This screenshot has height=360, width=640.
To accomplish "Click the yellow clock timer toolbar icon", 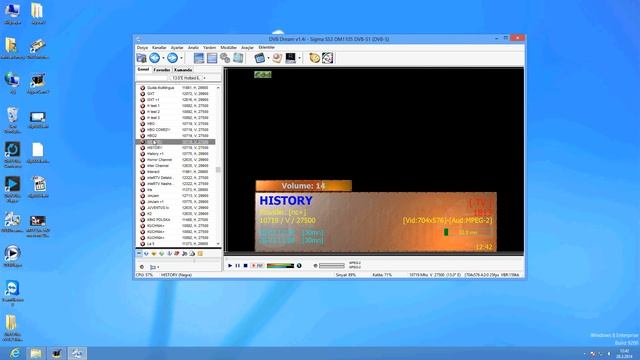I will tap(314, 58).
